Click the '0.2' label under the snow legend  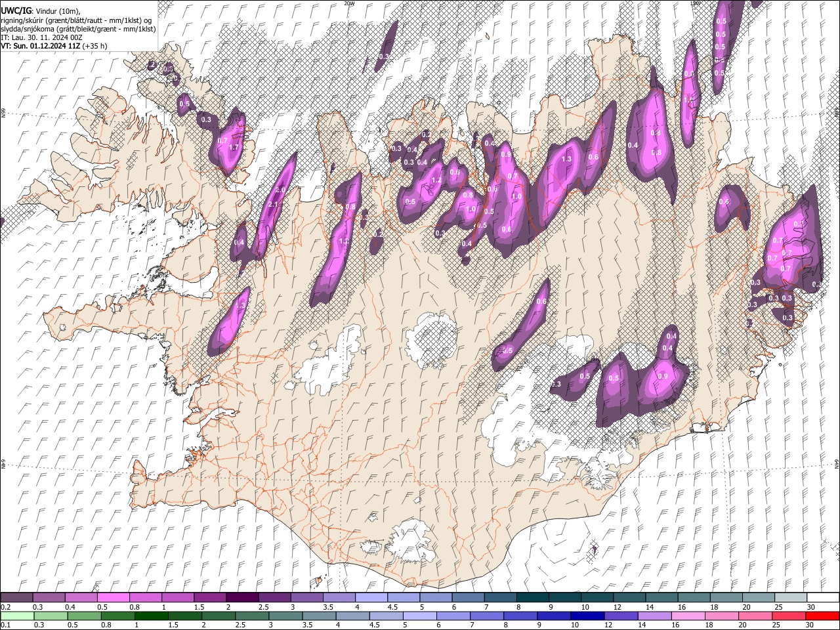5,607
